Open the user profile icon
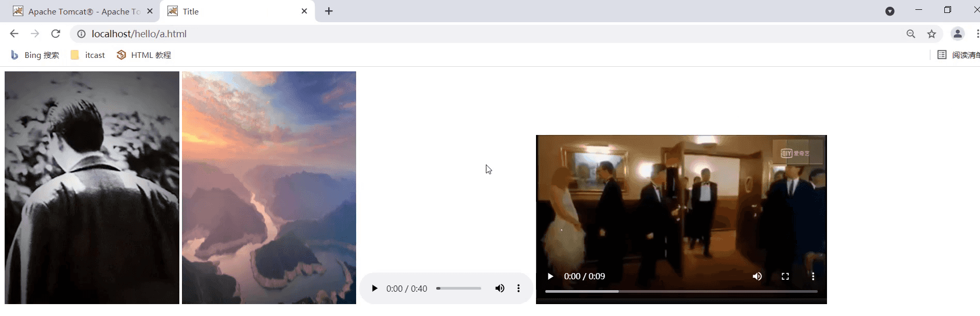The width and height of the screenshot is (980, 316). click(x=957, y=34)
